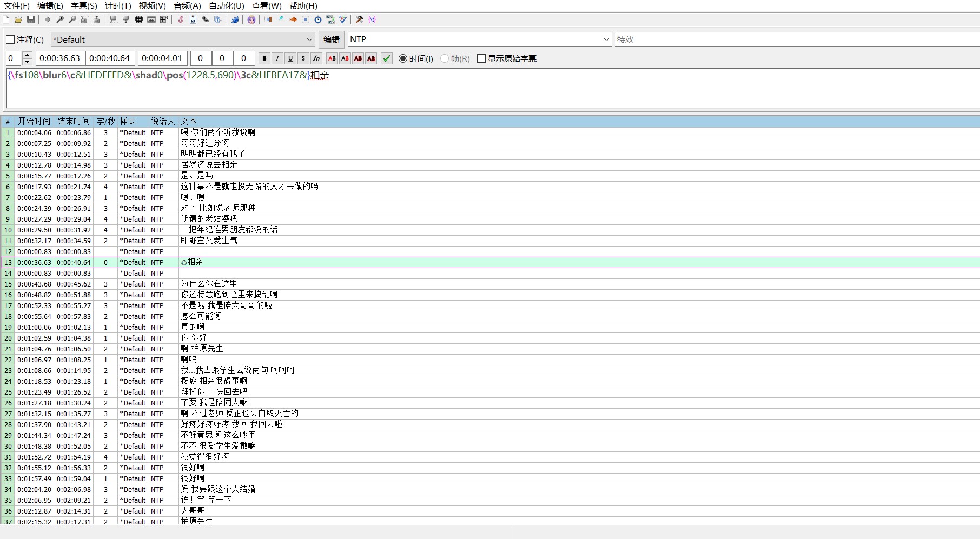The width and height of the screenshot is (980, 539).
Task: Toggle bold B formatting button
Action: [x=264, y=58]
